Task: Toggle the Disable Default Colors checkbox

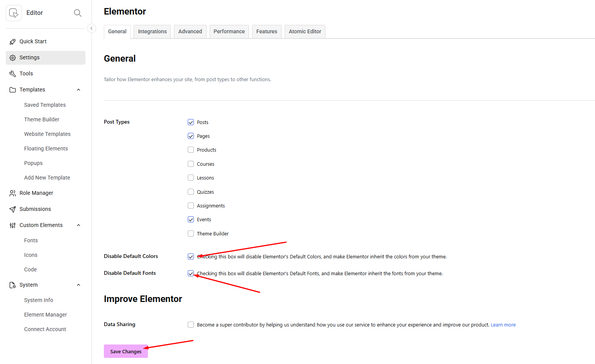Action: (x=191, y=256)
